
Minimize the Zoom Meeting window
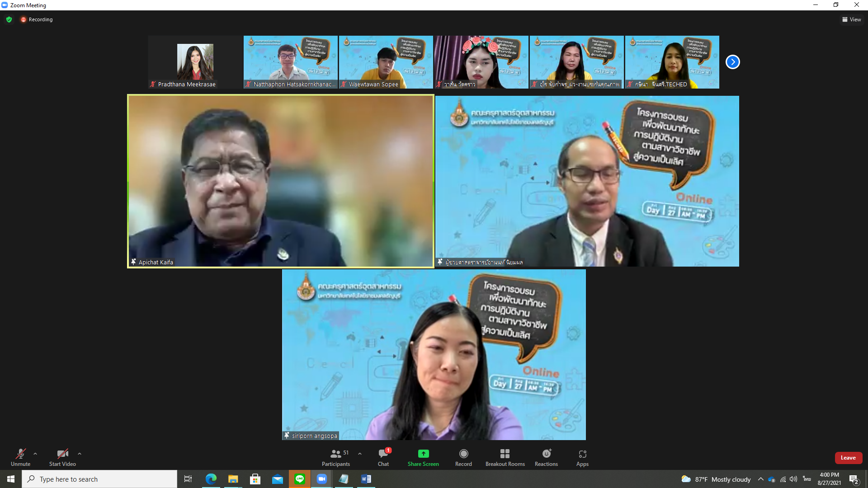point(816,5)
